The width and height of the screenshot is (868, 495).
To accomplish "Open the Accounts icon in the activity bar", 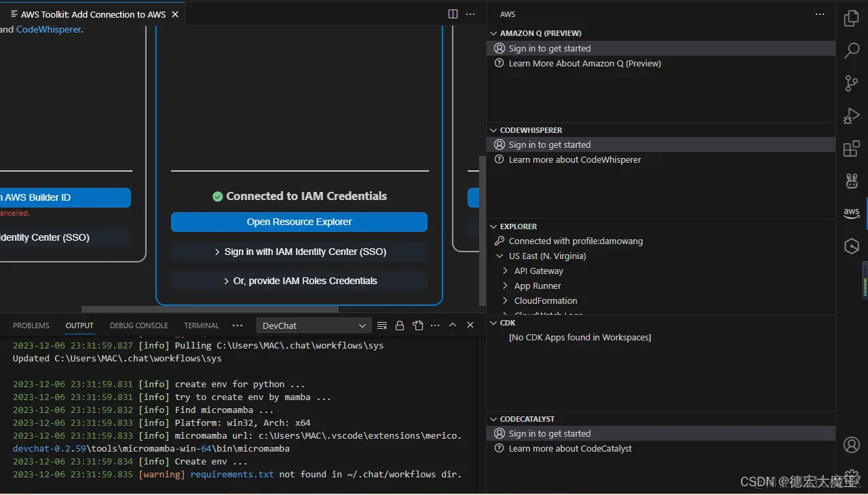I will pos(852,445).
